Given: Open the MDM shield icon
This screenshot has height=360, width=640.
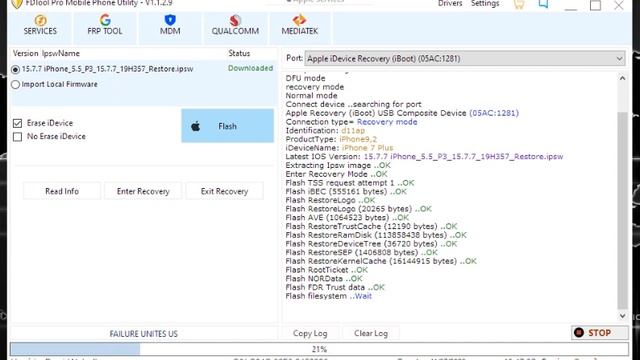Looking at the screenshot, I should pyautogui.click(x=170, y=20).
